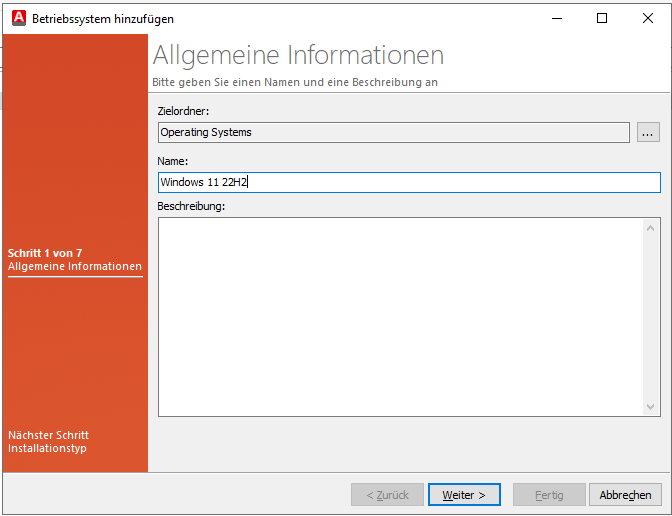Minimize the Betriebssystem hinzufügen window
Screen dimensions: 672x516
pyautogui.click(x=556, y=18)
